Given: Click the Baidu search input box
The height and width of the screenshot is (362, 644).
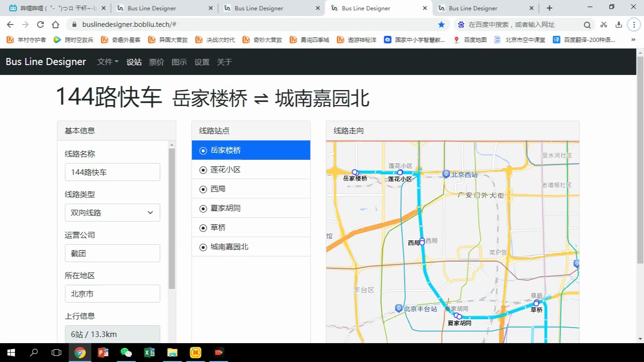Looking at the screenshot, I should [524, 25].
